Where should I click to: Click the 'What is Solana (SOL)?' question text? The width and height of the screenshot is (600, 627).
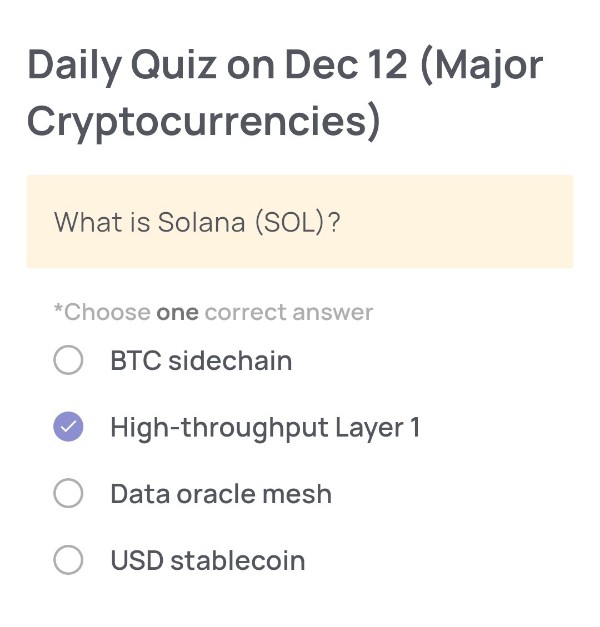pos(197,222)
